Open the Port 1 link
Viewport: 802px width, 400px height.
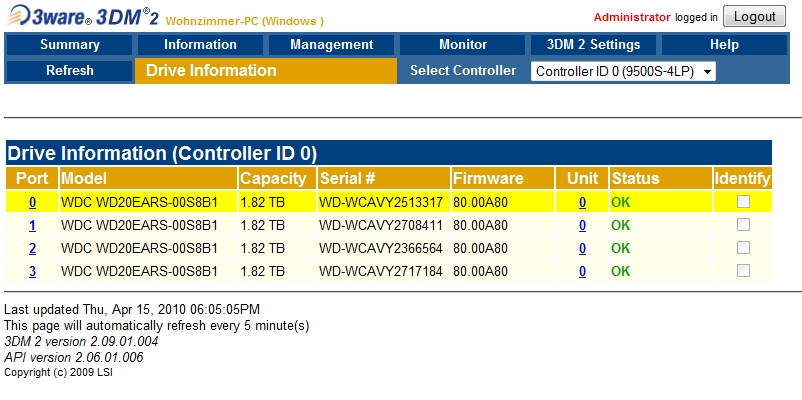pyautogui.click(x=32, y=226)
